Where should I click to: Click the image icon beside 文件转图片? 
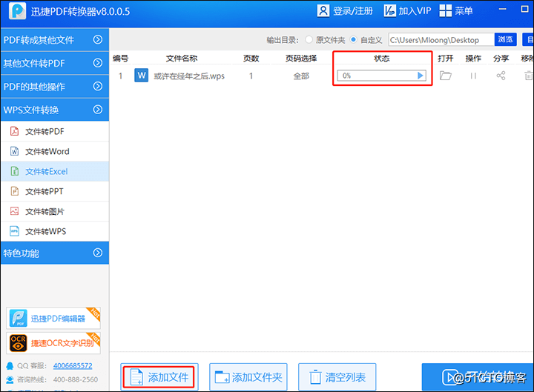(14, 211)
